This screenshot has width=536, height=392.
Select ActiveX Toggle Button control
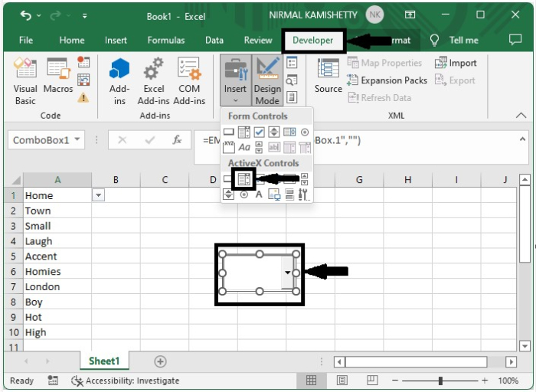(x=289, y=194)
